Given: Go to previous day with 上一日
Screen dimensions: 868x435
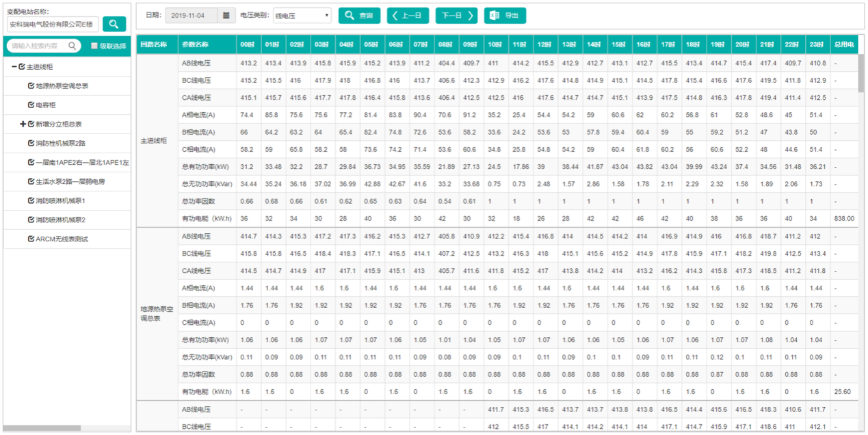Looking at the screenshot, I should click(408, 16).
